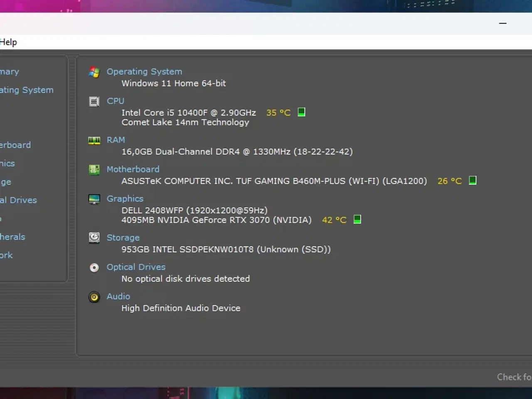
Task: Switch to the Summary view in sidebar
Action: 10,71
